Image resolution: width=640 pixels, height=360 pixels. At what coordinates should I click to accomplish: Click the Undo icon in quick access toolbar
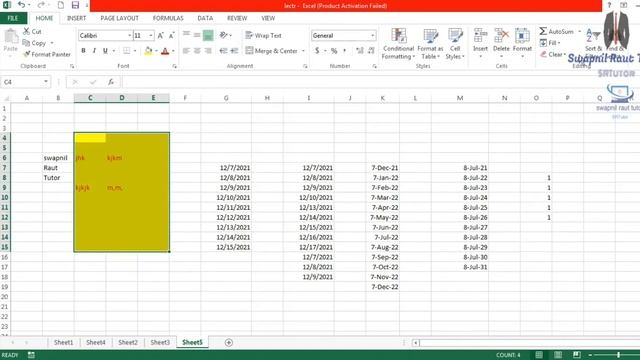pos(21,5)
